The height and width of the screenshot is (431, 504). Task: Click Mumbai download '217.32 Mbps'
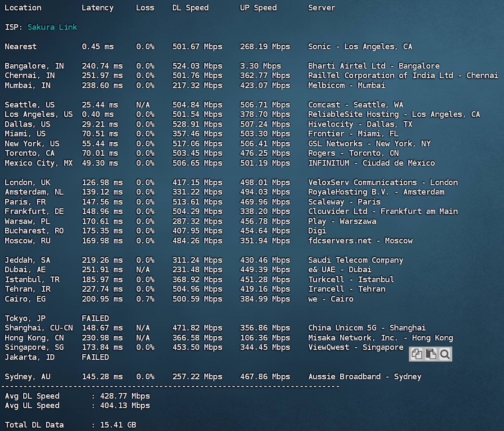pos(197,85)
